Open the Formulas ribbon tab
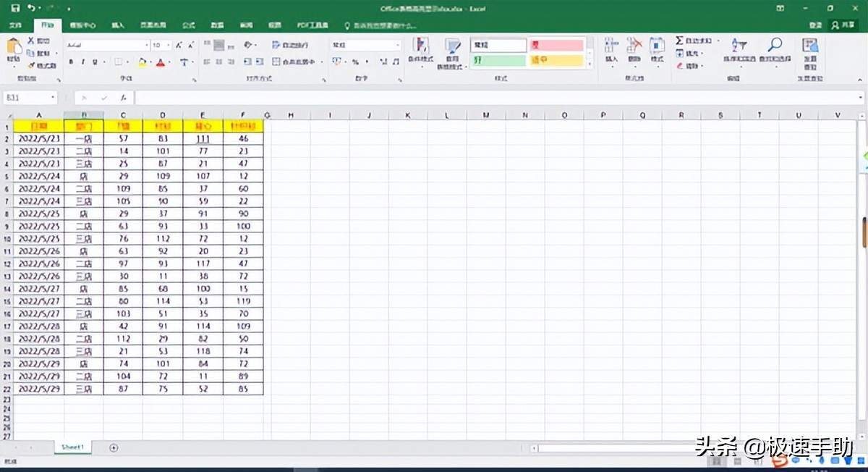868x472 pixels. 189,25
